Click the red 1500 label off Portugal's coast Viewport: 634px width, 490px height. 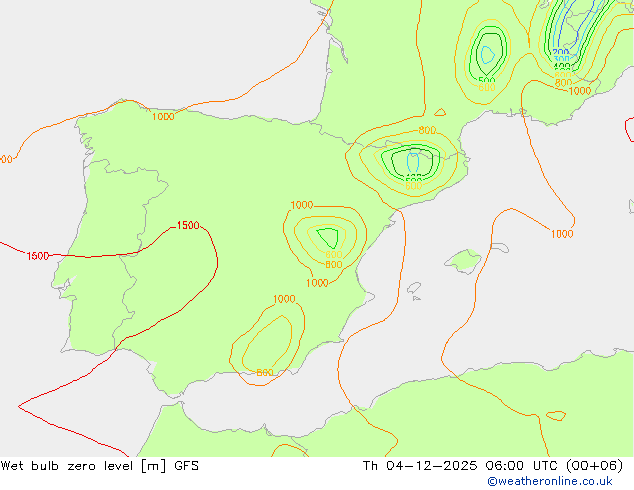38,256
